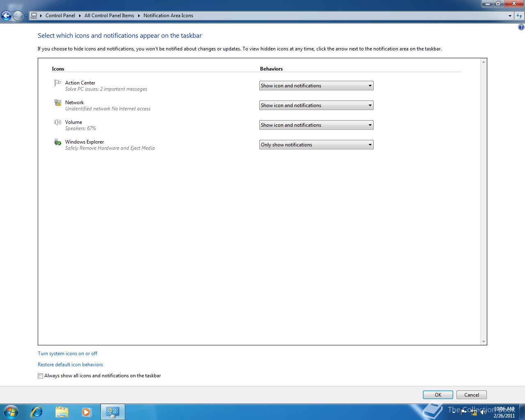
Task: Open the Start menu orb
Action: (11, 412)
